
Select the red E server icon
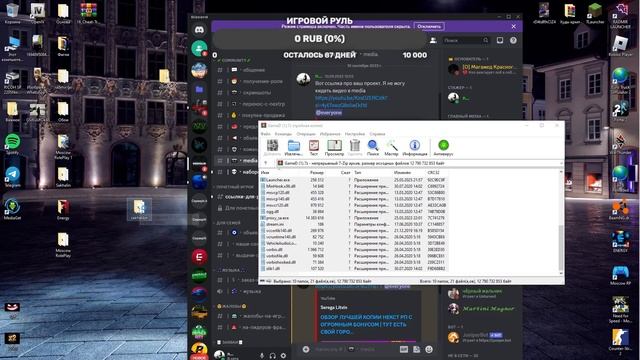[199, 257]
